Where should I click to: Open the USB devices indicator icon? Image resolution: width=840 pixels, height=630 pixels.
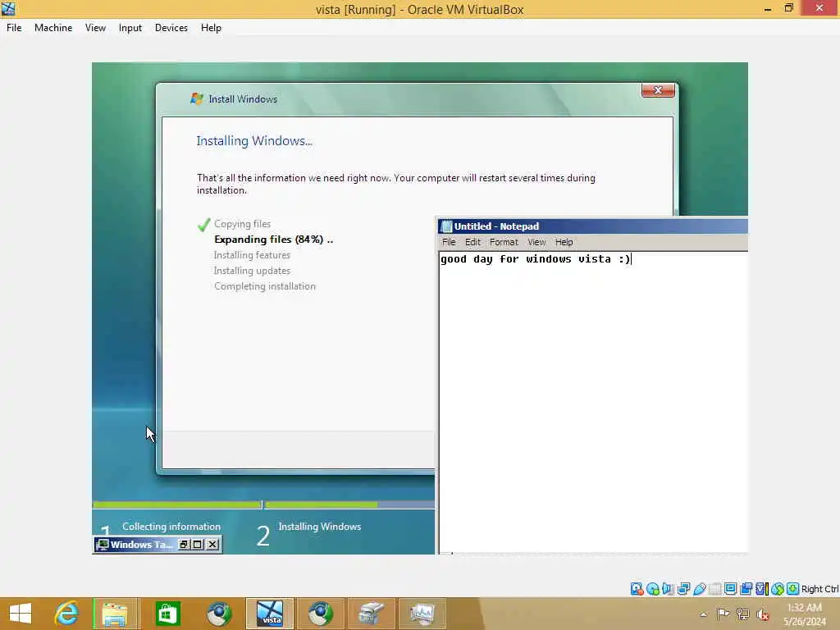coord(699,589)
